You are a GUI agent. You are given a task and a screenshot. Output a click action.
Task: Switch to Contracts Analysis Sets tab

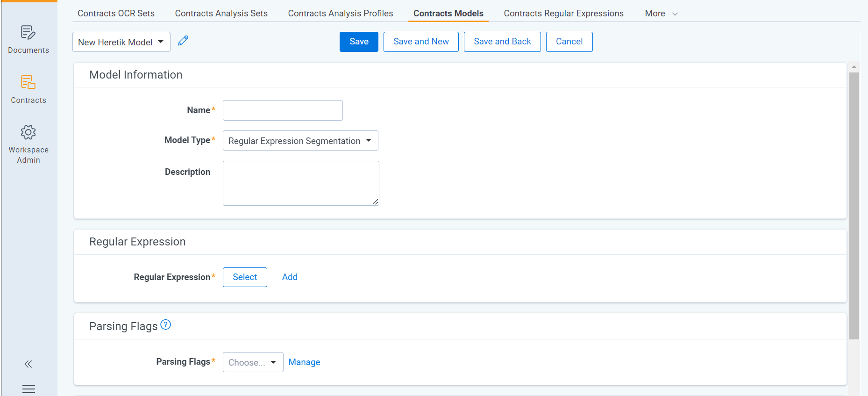pos(221,14)
